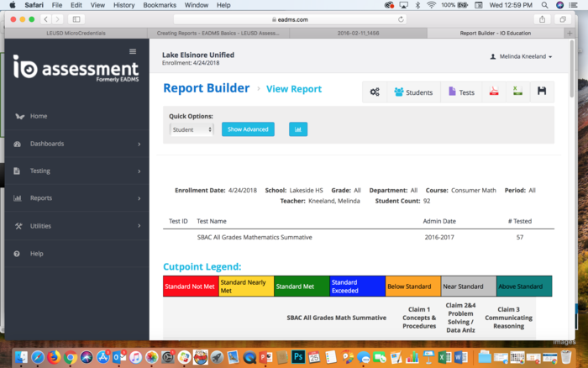
Task: Click the Standard Exceeded blue legend swatch
Action: (356, 287)
